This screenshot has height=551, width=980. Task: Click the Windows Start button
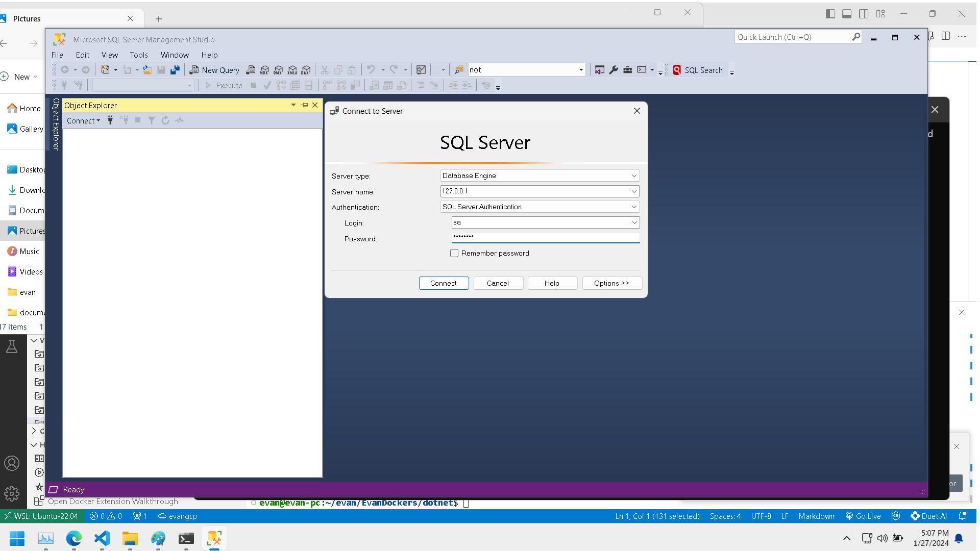(x=17, y=538)
